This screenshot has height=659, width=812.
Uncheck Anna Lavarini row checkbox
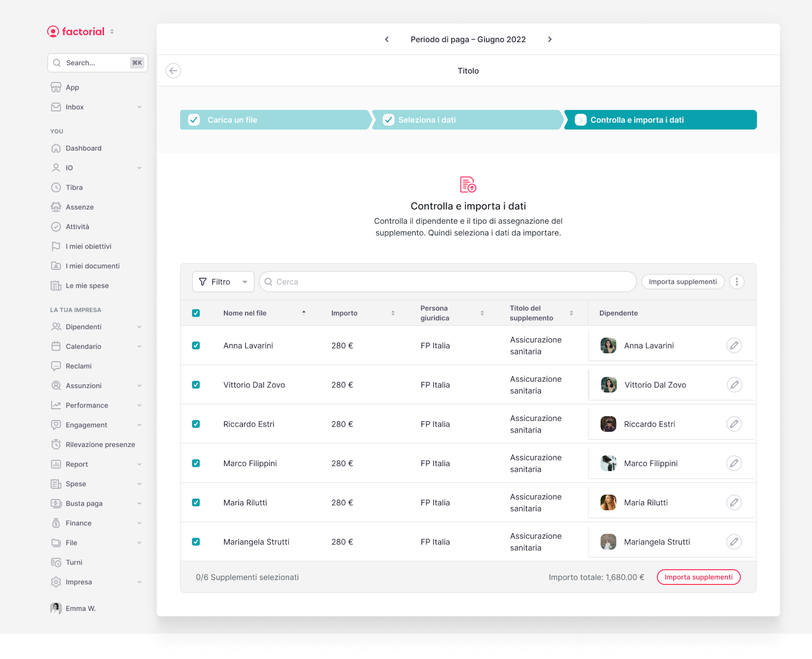click(196, 345)
